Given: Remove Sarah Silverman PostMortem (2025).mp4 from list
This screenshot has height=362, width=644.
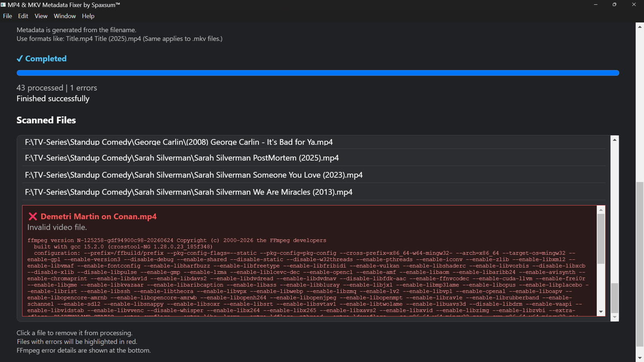Looking at the screenshot, I should click(314, 158).
